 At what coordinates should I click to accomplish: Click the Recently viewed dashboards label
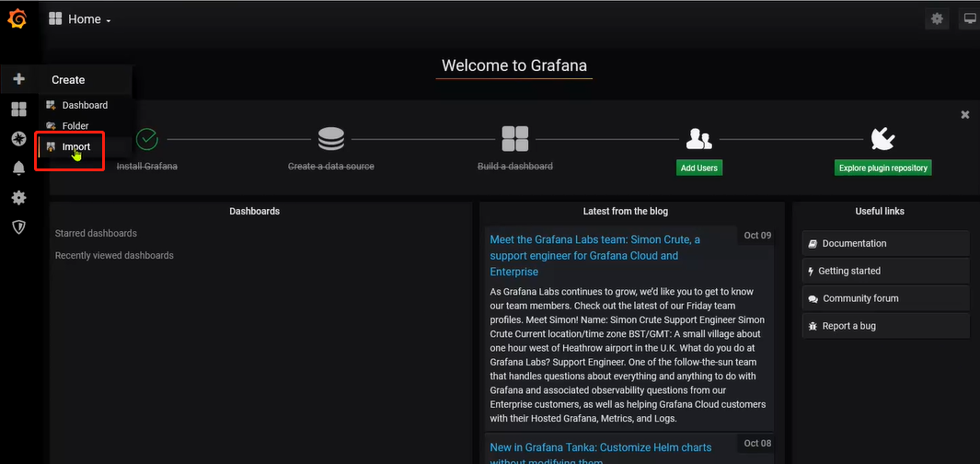[x=114, y=255]
